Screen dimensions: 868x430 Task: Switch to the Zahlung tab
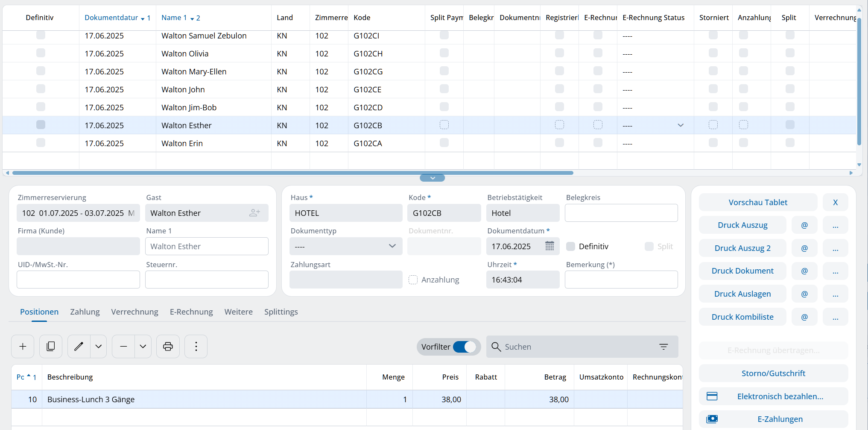pos(85,312)
